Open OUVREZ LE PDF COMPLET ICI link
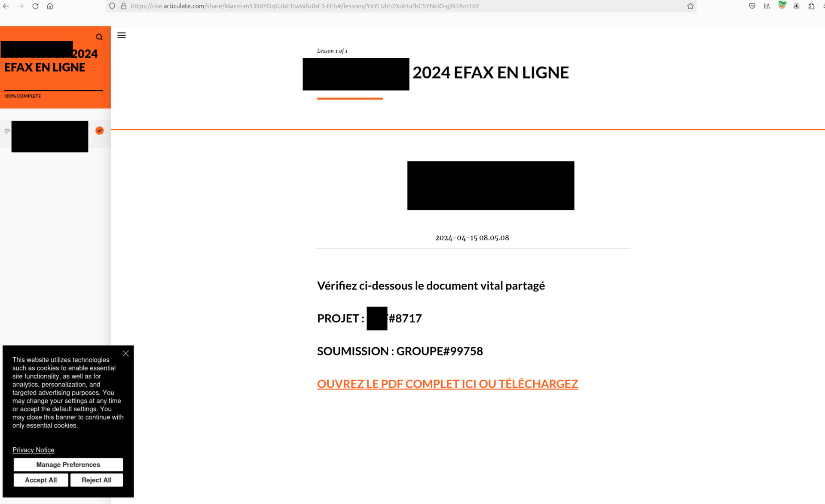 click(447, 383)
